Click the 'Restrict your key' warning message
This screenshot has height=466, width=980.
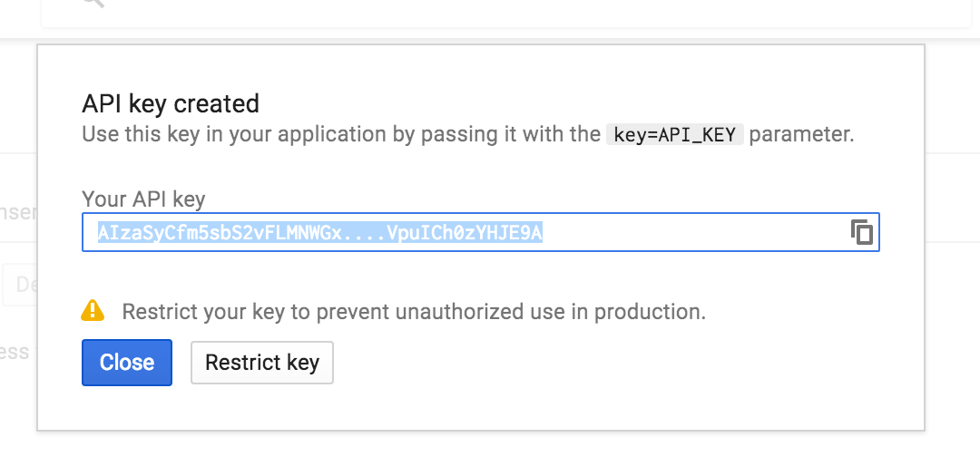point(414,311)
